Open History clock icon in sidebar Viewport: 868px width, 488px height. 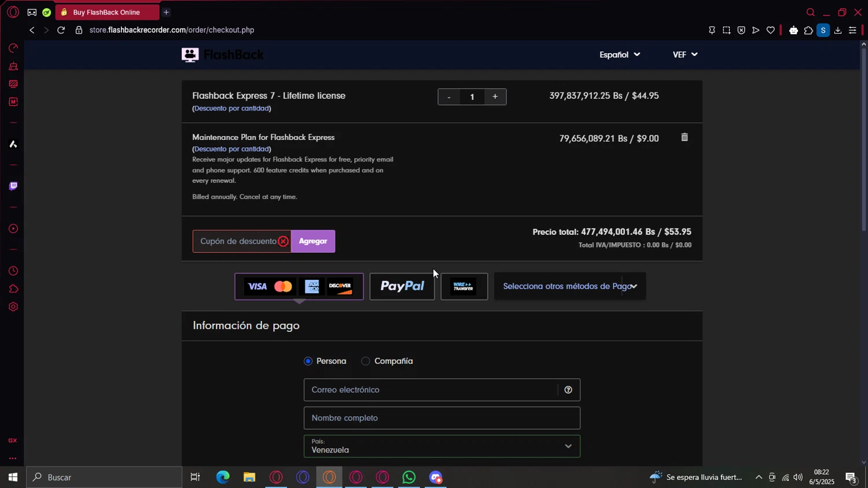pyautogui.click(x=13, y=271)
